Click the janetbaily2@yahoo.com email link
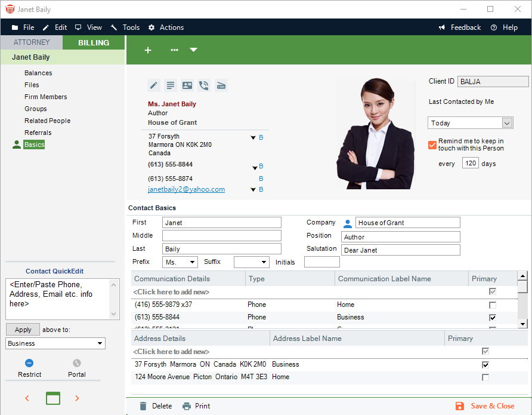 click(x=187, y=189)
